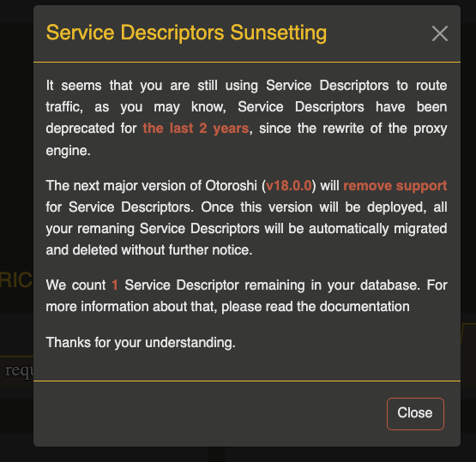
Task: Click the yellow divider above the Close button
Action: [247, 381]
